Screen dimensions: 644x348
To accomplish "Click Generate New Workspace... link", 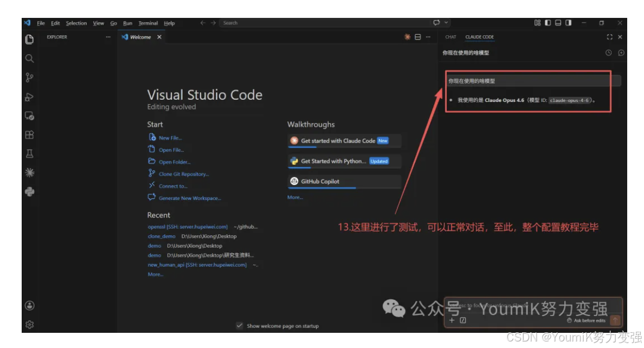I will click(x=190, y=198).
